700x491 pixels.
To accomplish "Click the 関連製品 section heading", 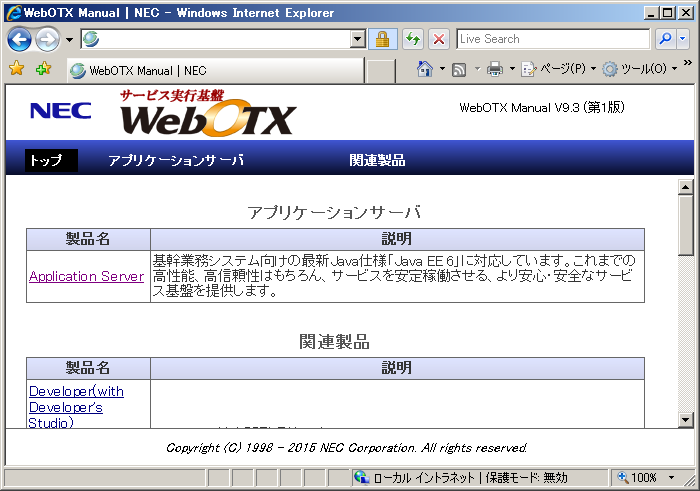I will (x=334, y=341).
